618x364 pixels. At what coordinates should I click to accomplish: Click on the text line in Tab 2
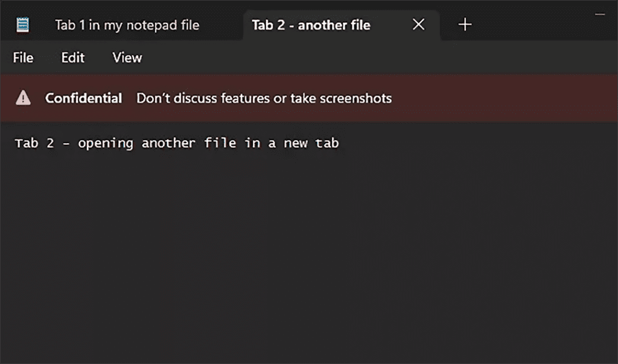tap(177, 143)
